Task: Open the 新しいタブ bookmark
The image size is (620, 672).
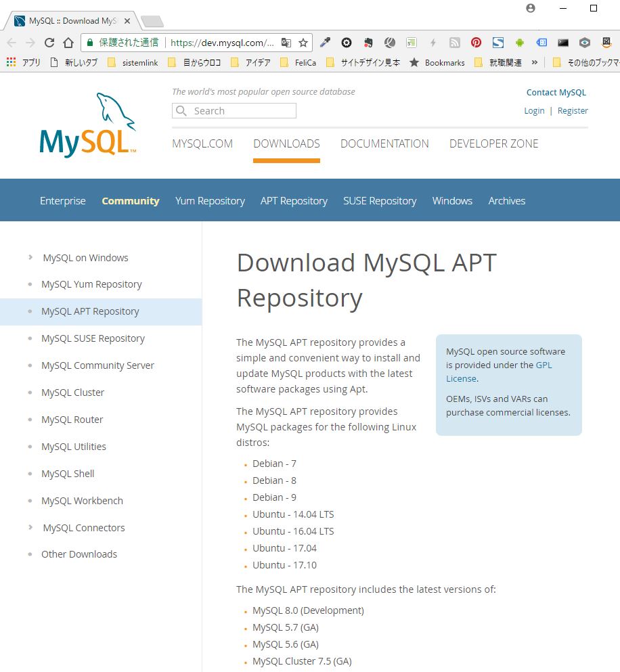Action: point(74,62)
